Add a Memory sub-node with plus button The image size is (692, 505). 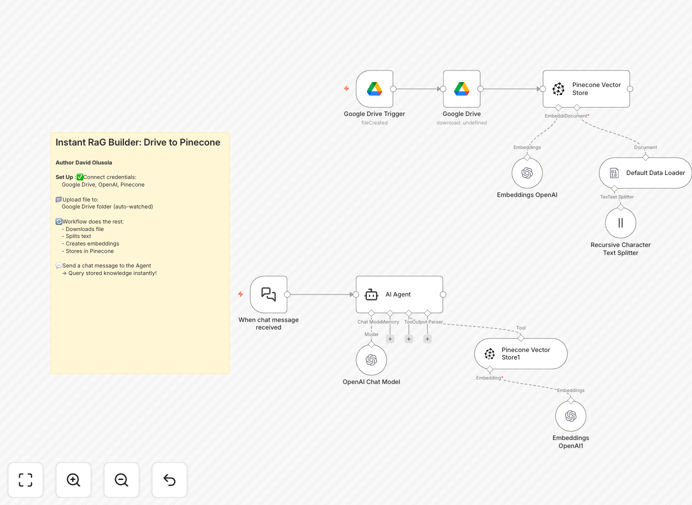(x=390, y=339)
